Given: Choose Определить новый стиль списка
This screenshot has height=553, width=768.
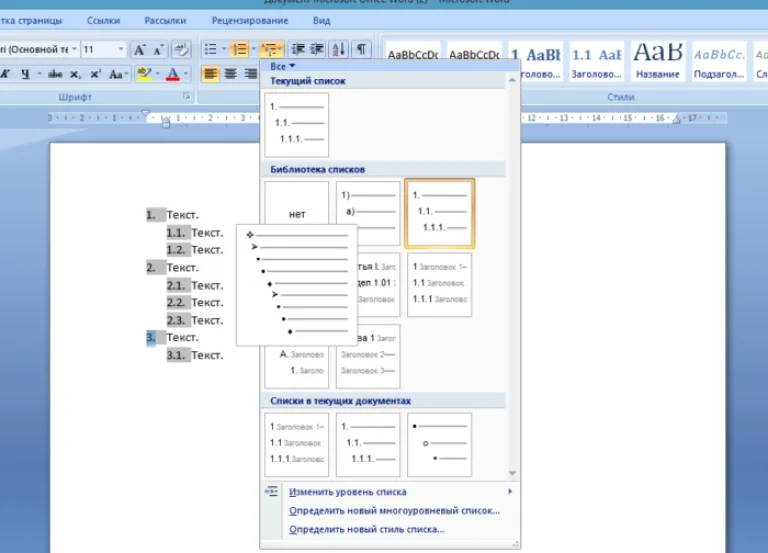Looking at the screenshot, I should pyautogui.click(x=366, y=529).
